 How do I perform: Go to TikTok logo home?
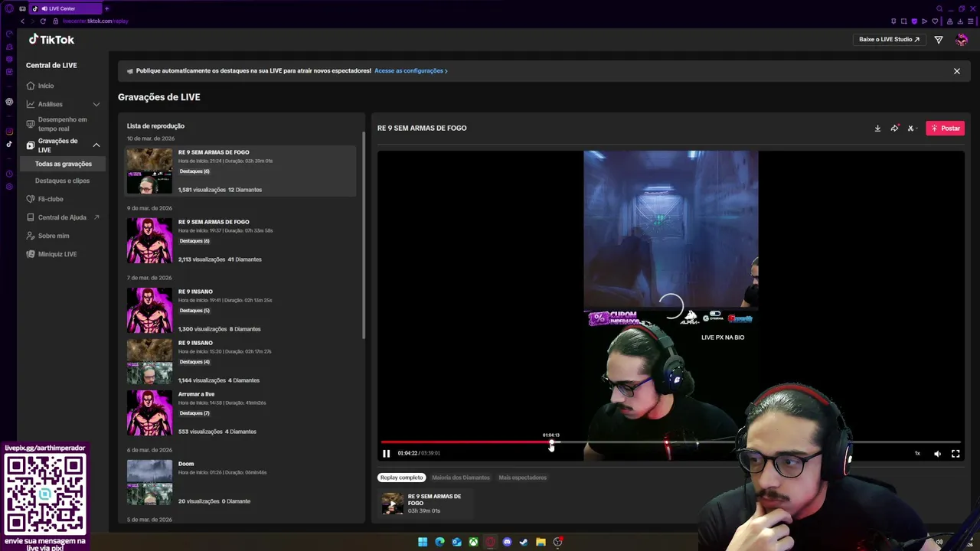click(52, 39)
